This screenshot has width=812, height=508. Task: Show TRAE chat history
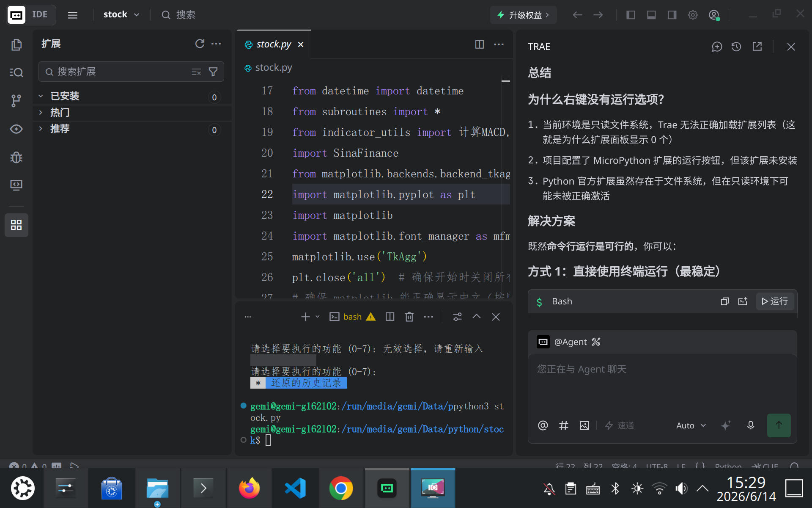(x=736, y=47)
